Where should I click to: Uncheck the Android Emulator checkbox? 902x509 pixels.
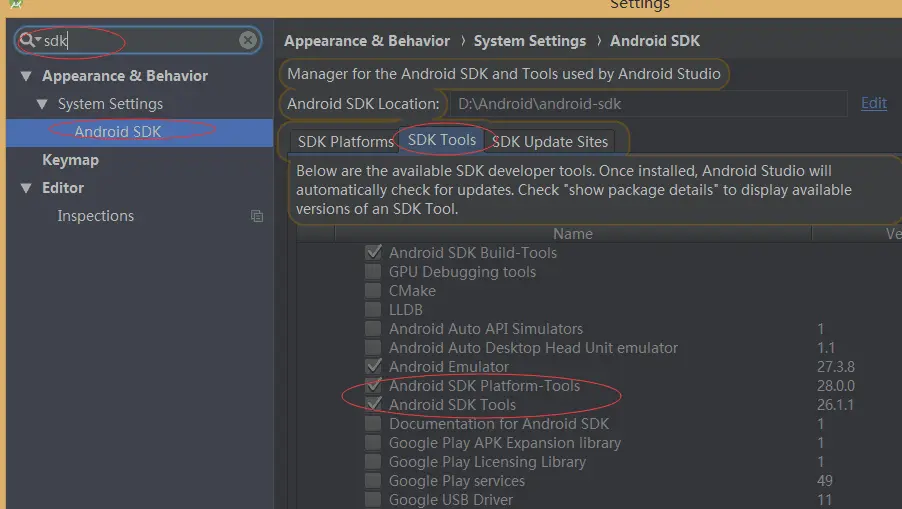click(373, 366)
